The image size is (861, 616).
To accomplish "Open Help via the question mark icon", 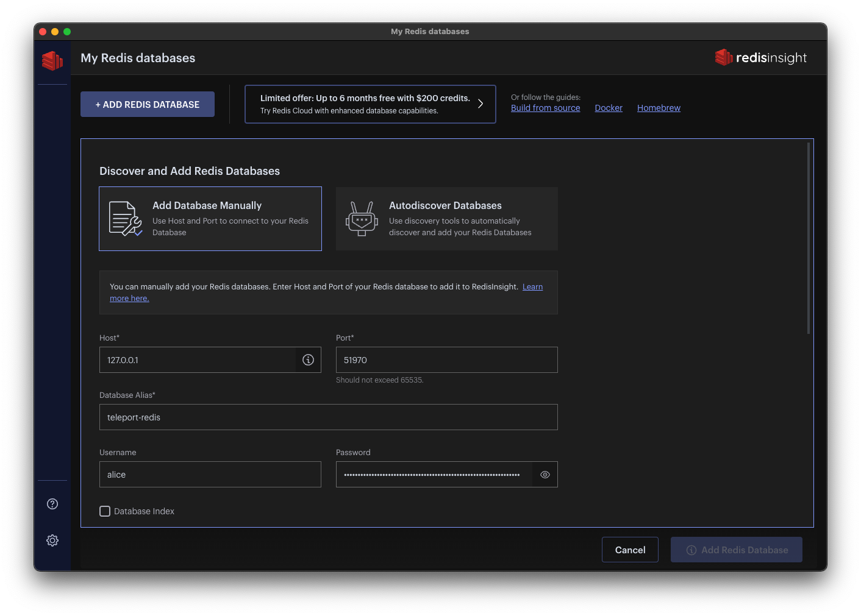I will pos(52,504).
